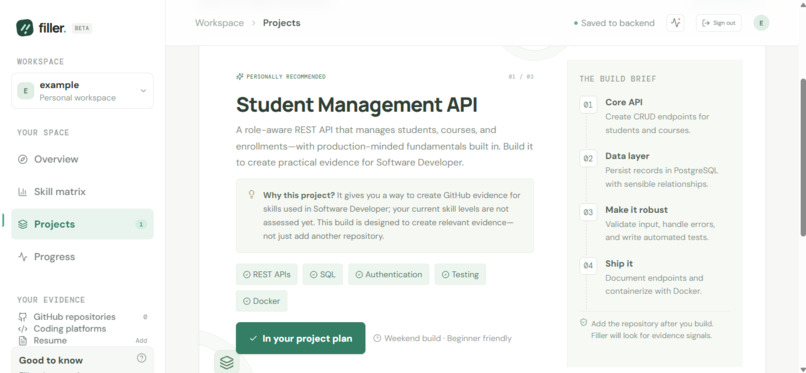This screenshot has height=373, width=806.
Task: Select the Testing skill tag
Action: (460, 274)
